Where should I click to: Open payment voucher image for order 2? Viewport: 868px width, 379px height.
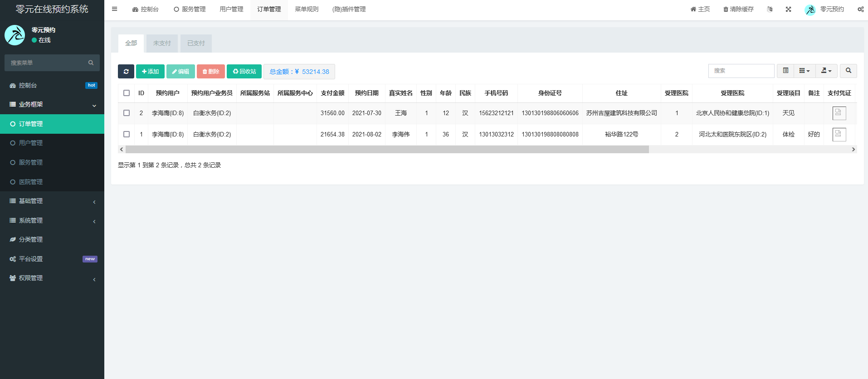pyautogui.click(x=839, y=113)
